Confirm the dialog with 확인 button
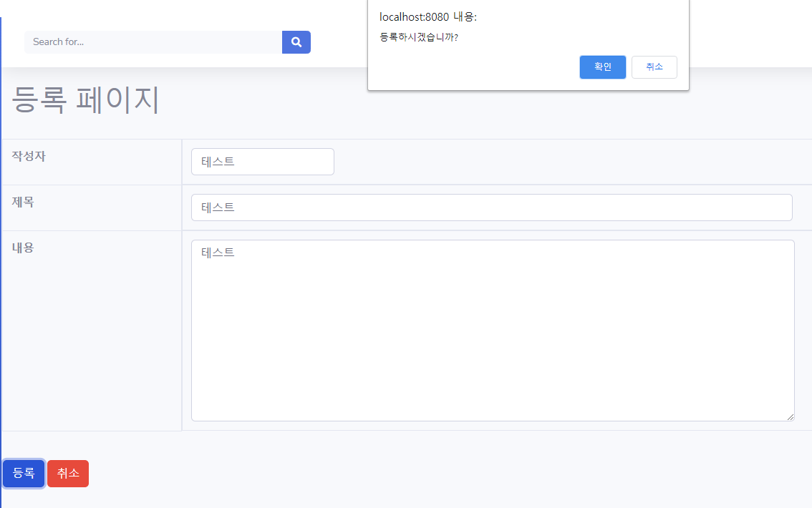Image resolution: width=812 pixels, height=508 pixels. pyautogui.click(x=603, y=67)
